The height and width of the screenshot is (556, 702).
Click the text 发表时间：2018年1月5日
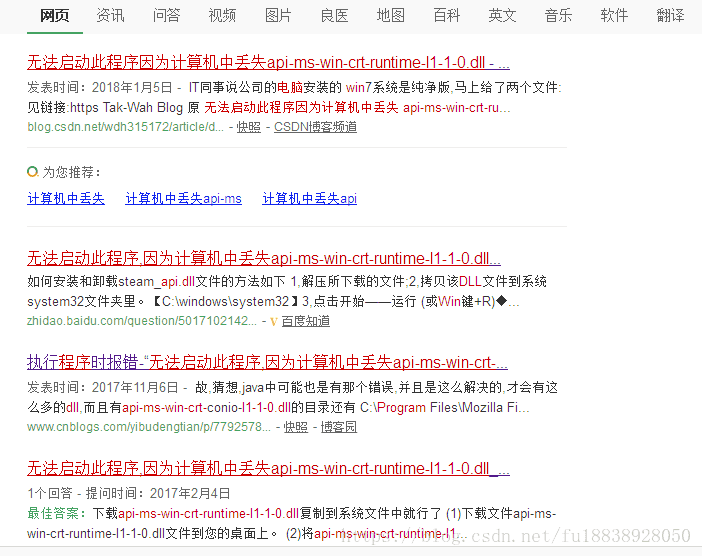click(100, 87)
